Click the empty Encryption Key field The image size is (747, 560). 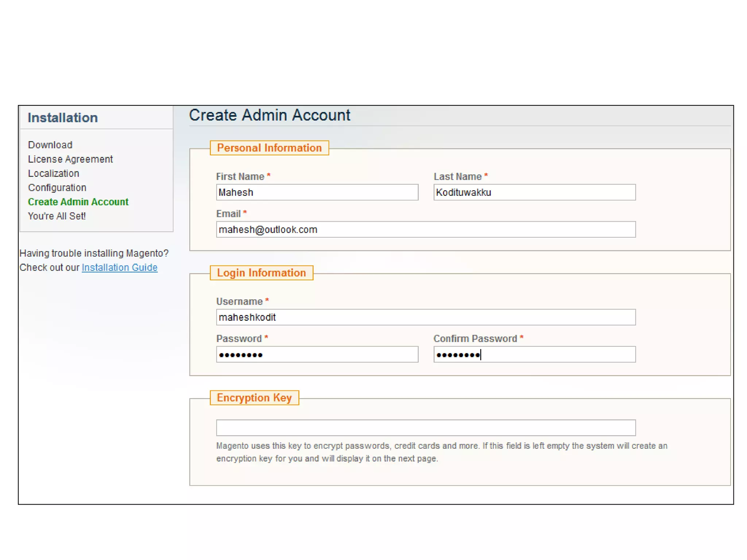[425, 428]
